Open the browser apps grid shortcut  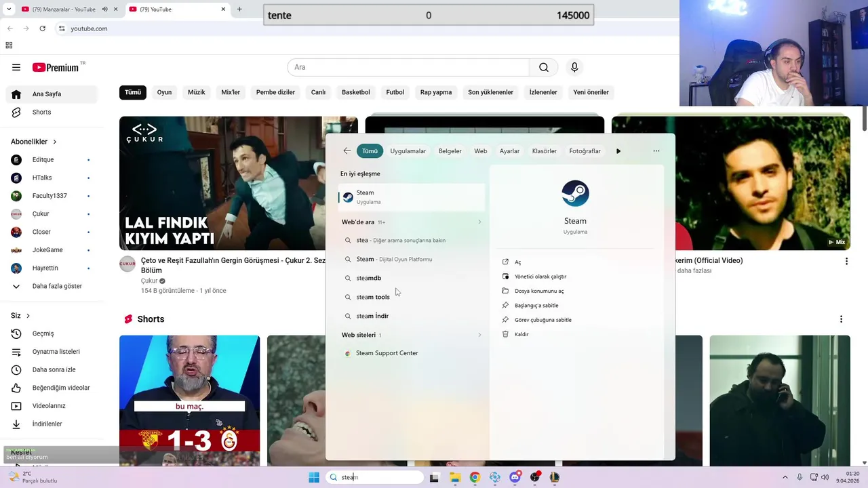pyautogui.click(x=9, y=45)
